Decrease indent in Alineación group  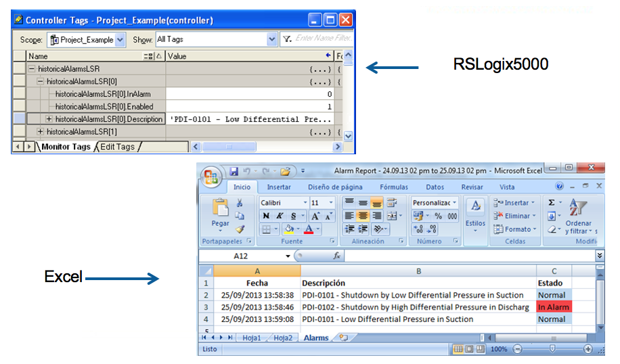pyautogui.click(x=349, y=229)
